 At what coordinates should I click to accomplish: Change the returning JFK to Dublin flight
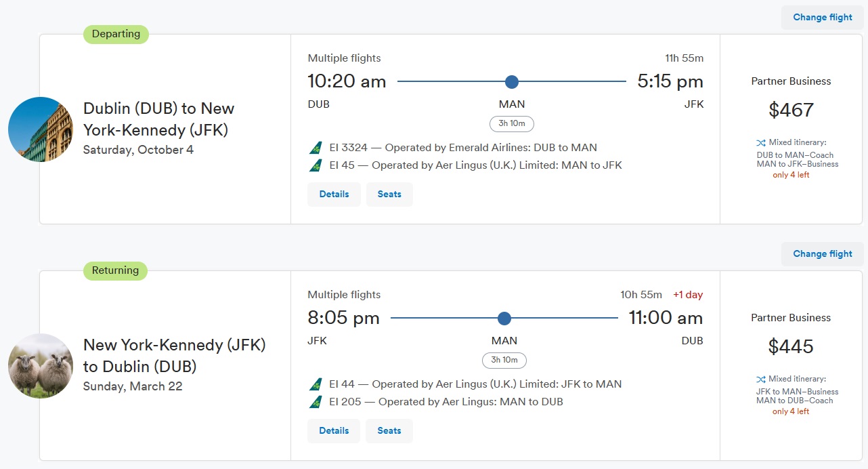(x=823, y=254)
